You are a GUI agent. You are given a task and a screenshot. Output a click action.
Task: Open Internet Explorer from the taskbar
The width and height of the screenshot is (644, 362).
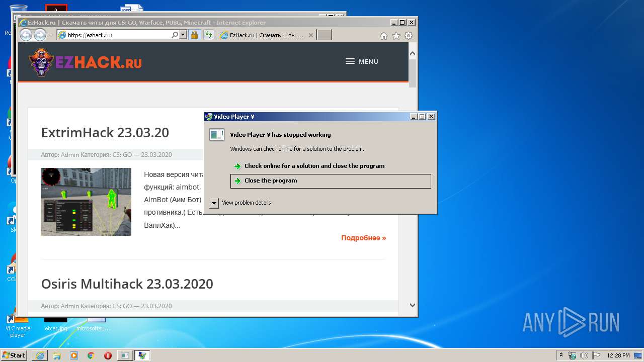click(40, 355)
